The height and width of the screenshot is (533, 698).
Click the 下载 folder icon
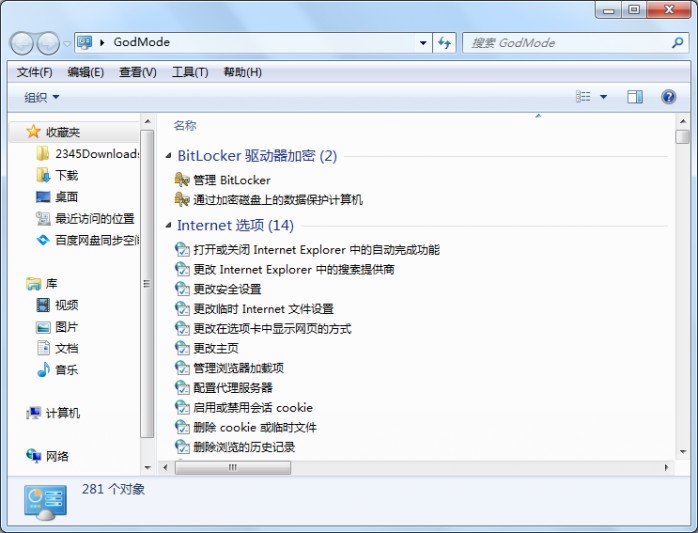tap(43, 175)
